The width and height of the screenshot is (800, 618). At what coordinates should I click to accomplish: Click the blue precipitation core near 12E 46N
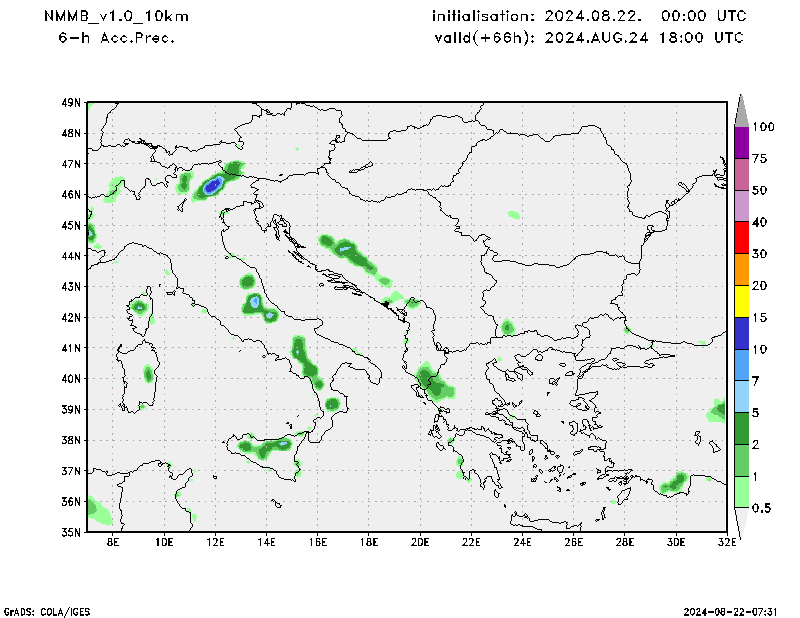click(x=212, y=185)
